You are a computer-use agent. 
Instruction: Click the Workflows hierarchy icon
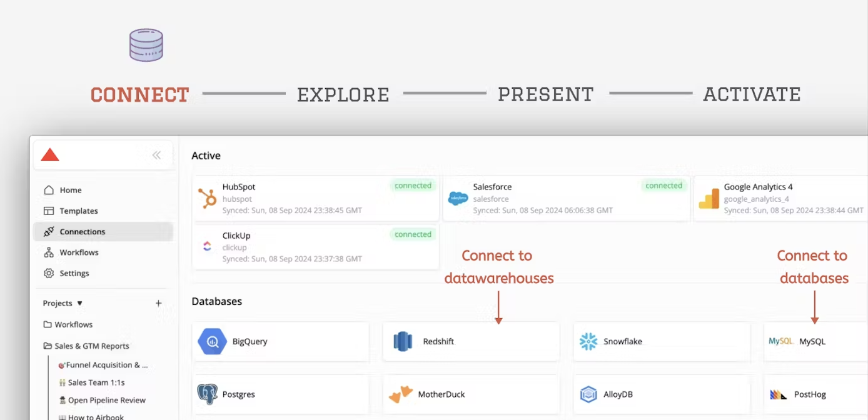tap(49, 252)
